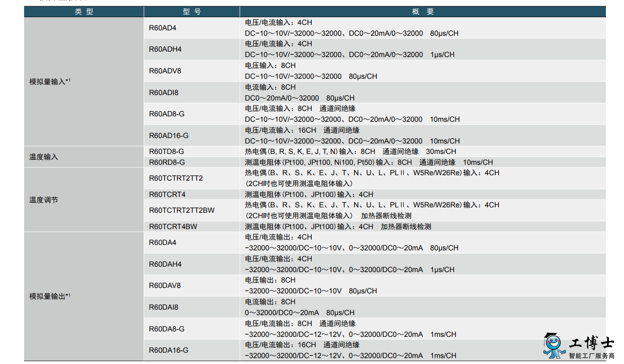Click 电压/电流输入：4CH in the R60ADH4 row
The width and height of the screenshot is (624, 364).
tap(279, 44)
